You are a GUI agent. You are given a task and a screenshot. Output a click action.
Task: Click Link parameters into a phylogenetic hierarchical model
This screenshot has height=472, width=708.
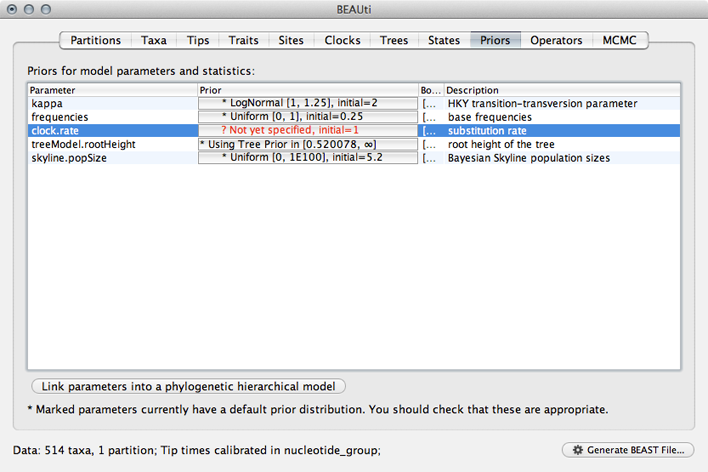pos(189,387)
